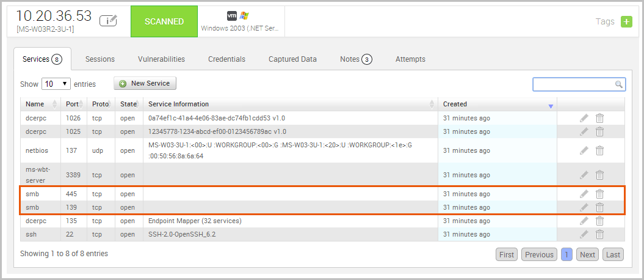Viewport: 644px width, 280px height.
Task: Delete the dcerpc port 135 service
Action: tap(599, 221)
